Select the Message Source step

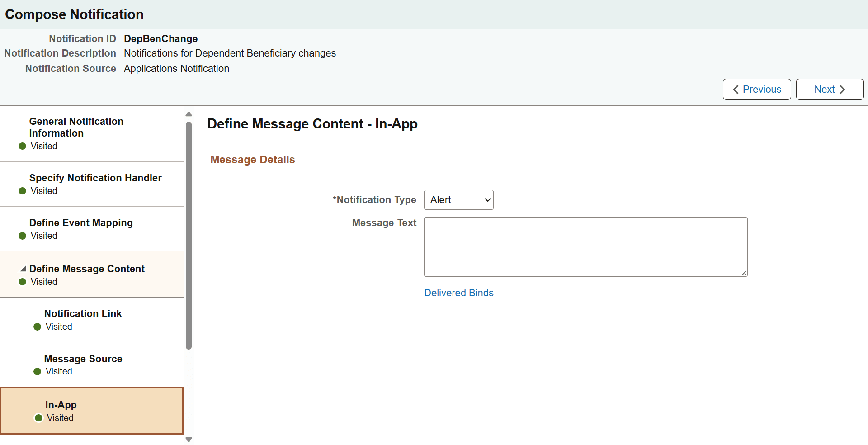(x=83, y=359)
